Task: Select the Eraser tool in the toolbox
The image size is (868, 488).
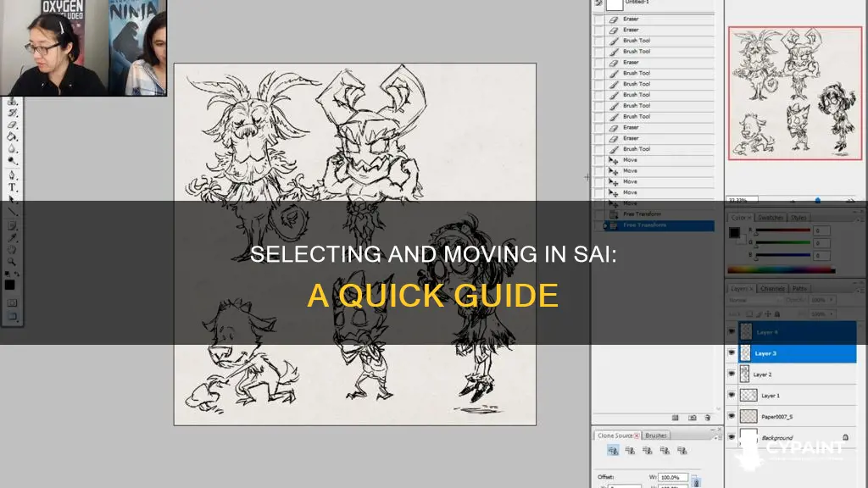Action: [x=13, y=125]
